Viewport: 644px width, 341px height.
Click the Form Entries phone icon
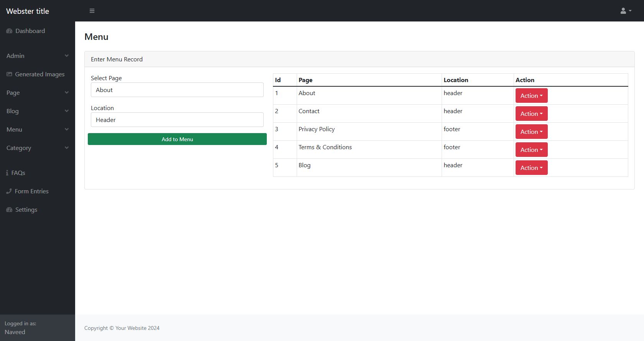pos(9,191)
